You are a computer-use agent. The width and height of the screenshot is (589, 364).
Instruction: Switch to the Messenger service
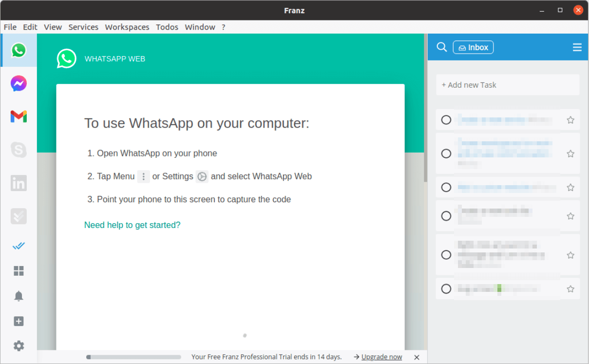(19, 83)
